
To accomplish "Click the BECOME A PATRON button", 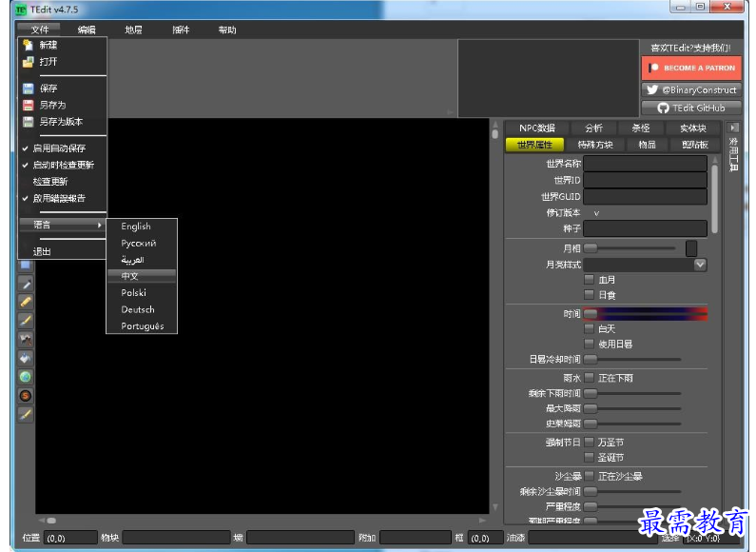I will (x=691, y=68).
